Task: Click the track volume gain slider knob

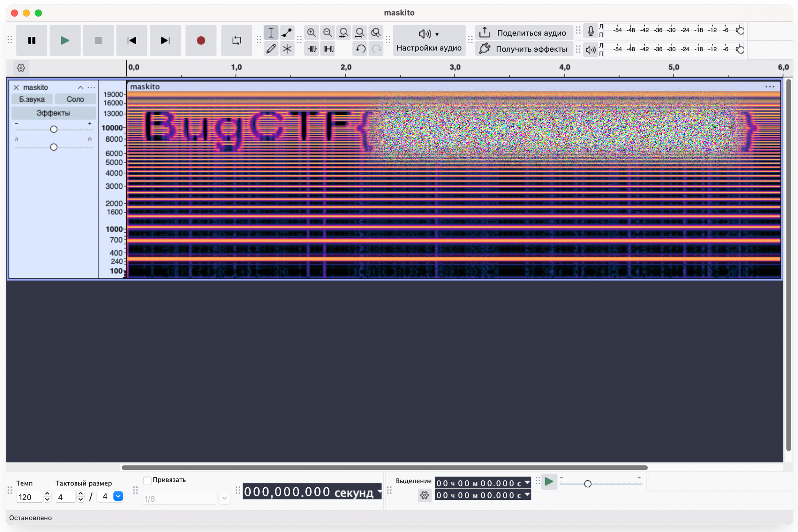Action: 54,129
